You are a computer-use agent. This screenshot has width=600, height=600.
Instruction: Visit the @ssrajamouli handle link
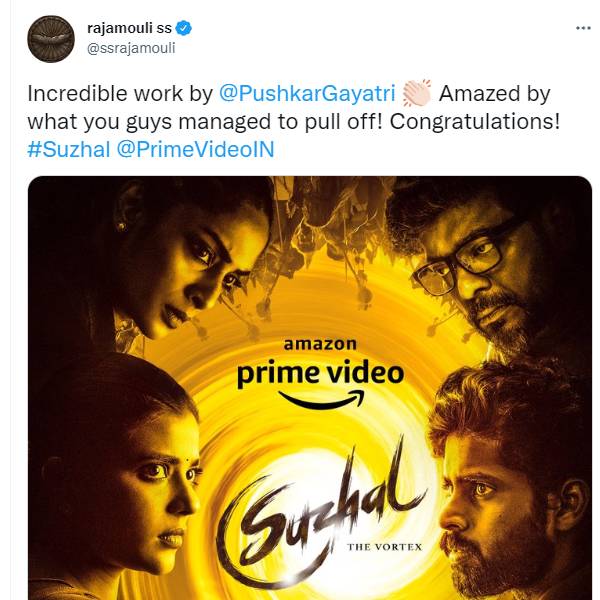coord(131,48)
